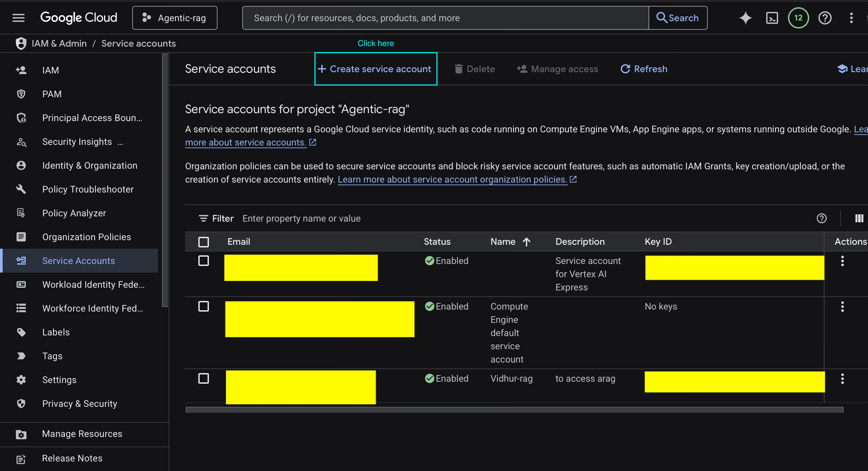The image size is (868, 471).
Task: Check the Compute Engine default service account row
Action: pos(204,306)
